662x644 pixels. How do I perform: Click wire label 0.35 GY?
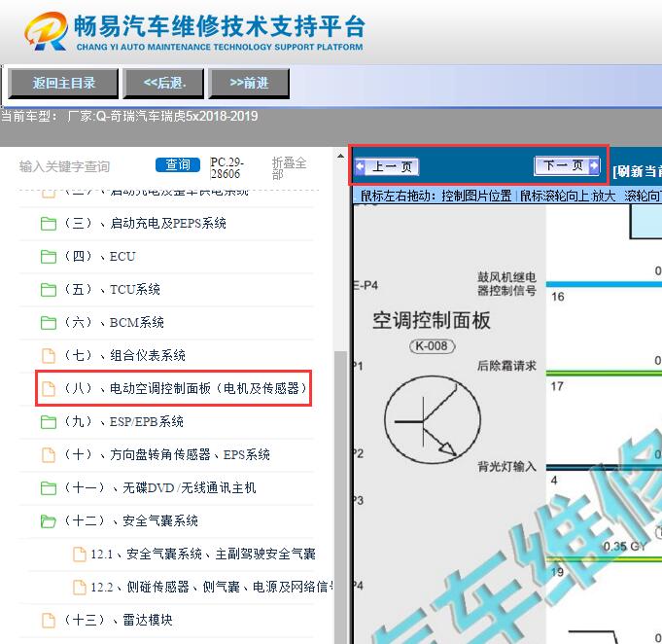625,547
